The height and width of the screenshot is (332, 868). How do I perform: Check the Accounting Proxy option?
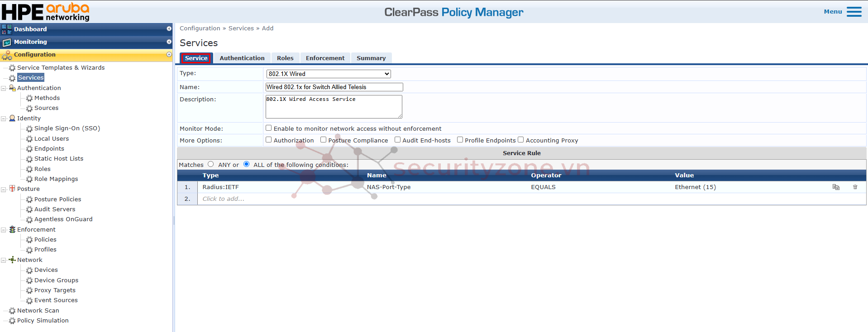coord(521,140)
